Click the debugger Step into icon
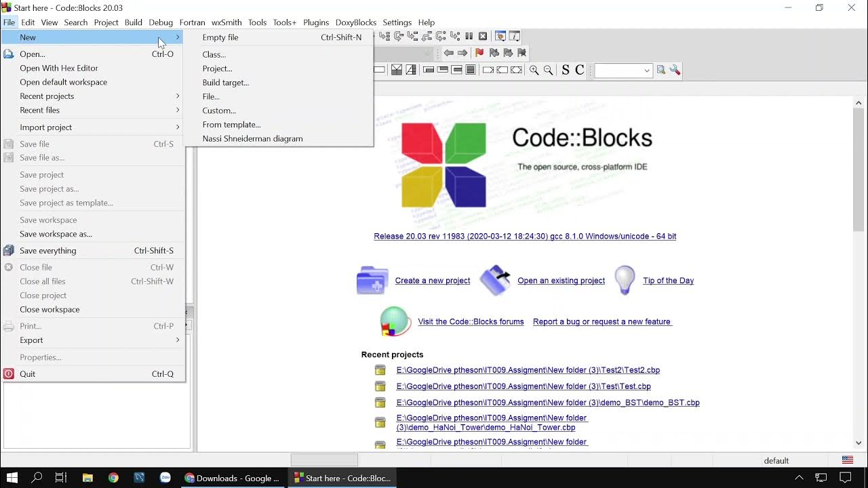Screen dimensions: 868x488 tap(412, 36)
